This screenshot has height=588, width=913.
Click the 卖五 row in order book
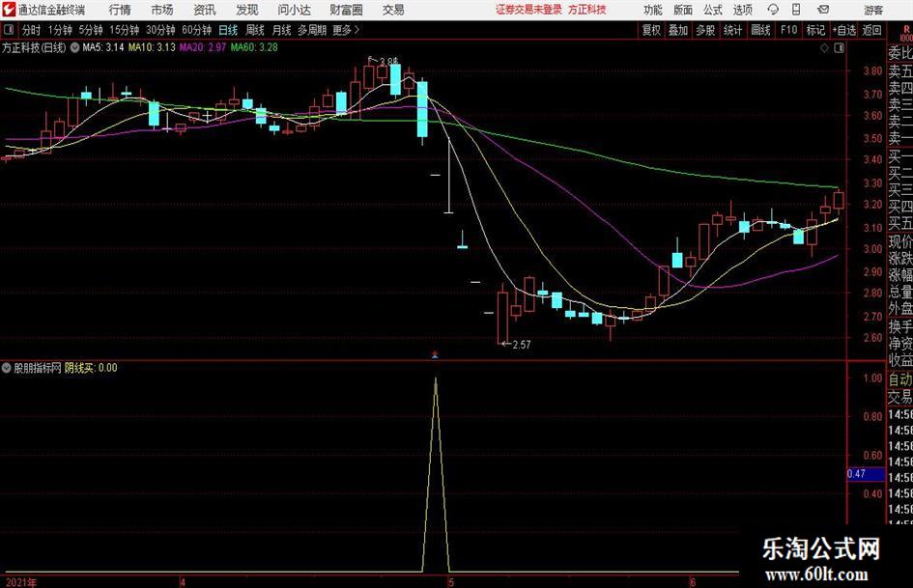tap(900, 71)
